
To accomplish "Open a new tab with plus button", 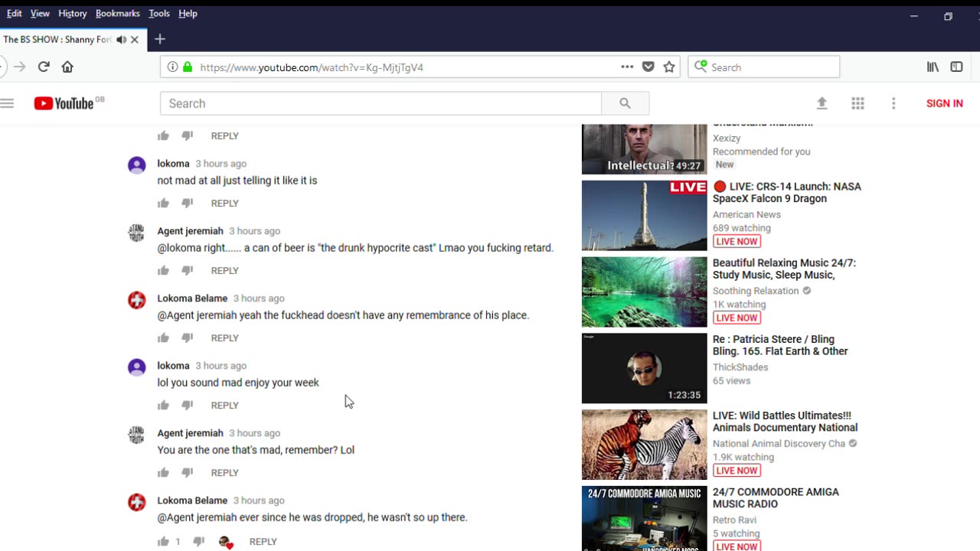I will click(159, 39).
